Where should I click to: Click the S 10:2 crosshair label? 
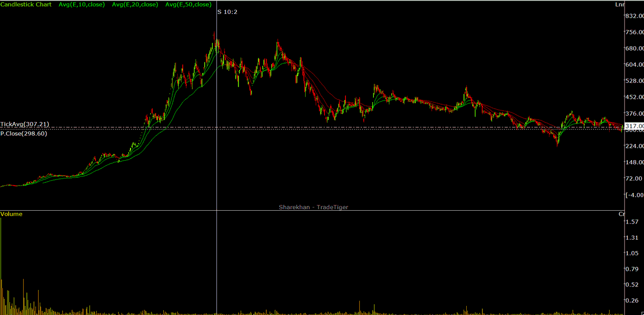(x=228, y=12)
